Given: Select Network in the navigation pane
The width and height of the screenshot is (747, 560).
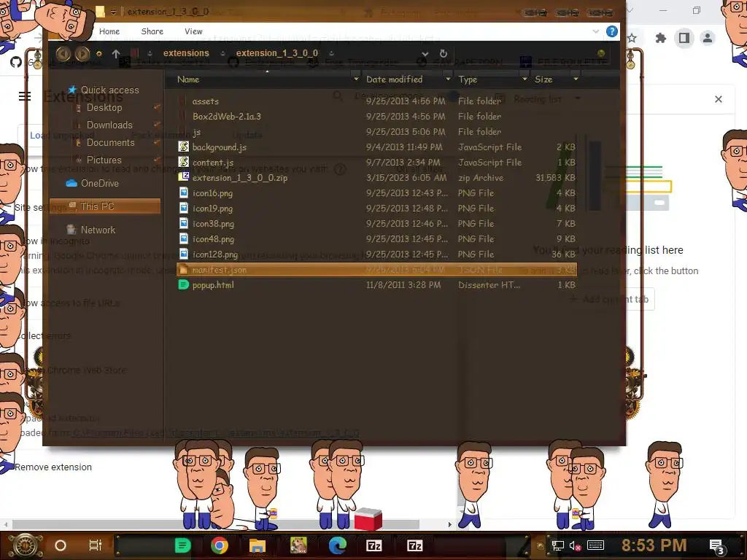Looking at the screenshot, I should (98, 230).
